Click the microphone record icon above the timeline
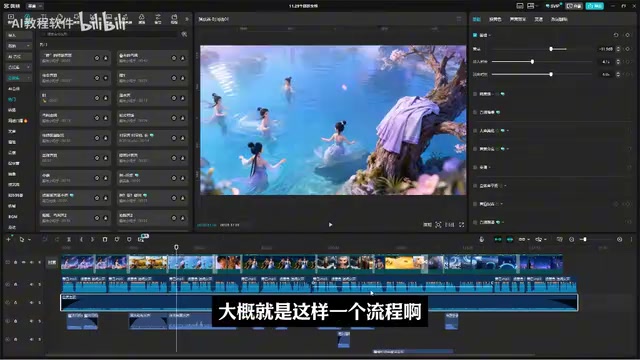This screenshot has width=640, height=360. pyautogui.click(x=482, y=240)
